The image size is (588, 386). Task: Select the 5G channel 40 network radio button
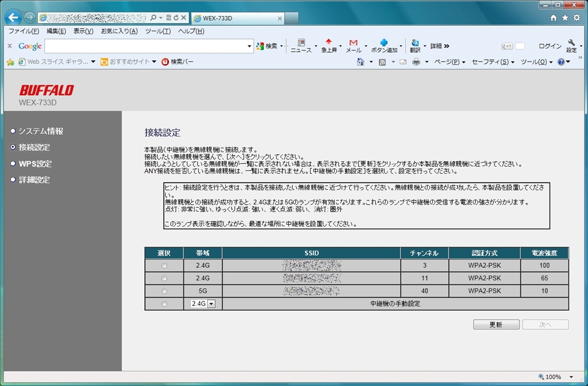point(164,291)
